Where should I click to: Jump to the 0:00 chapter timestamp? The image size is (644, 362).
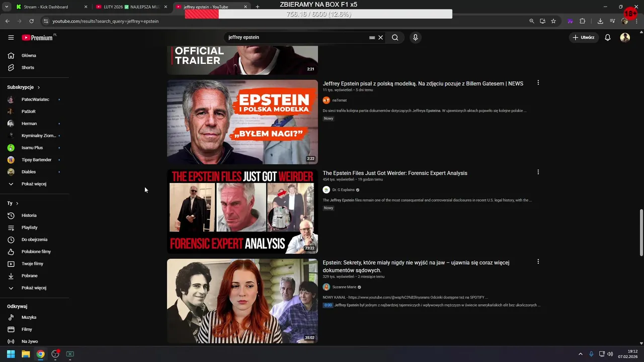tap(328, 305)
